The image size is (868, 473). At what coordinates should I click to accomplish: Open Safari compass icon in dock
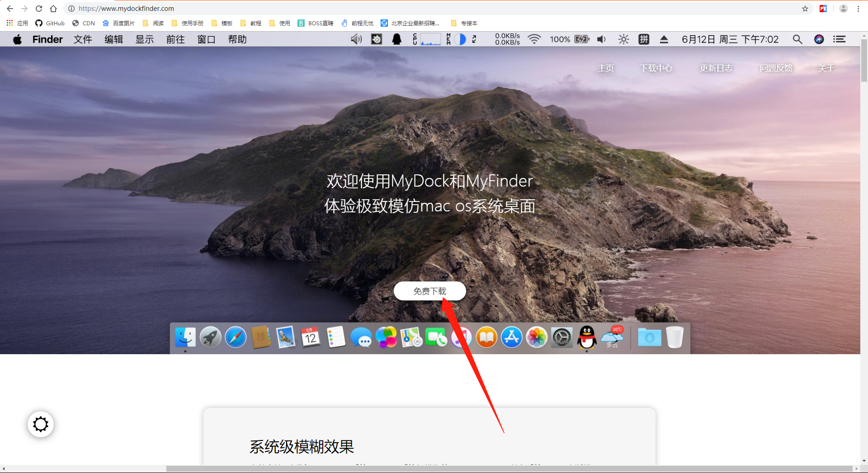[x=236, y=337]
